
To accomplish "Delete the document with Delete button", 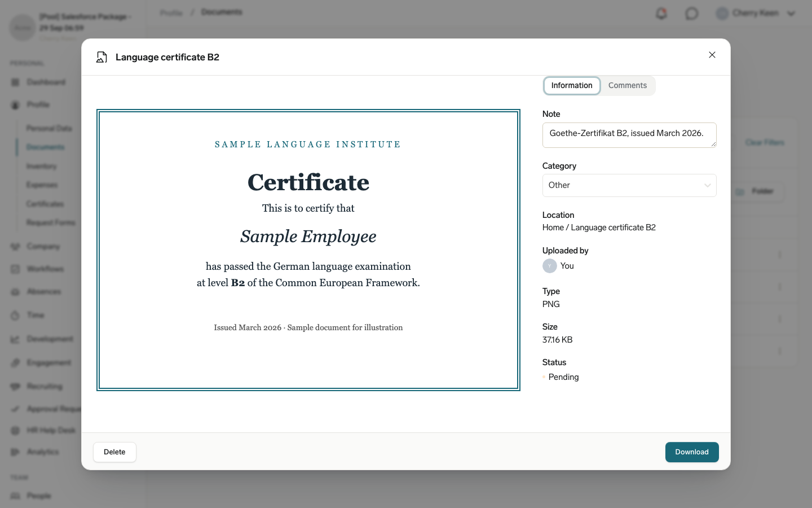I will pos(114,452).
